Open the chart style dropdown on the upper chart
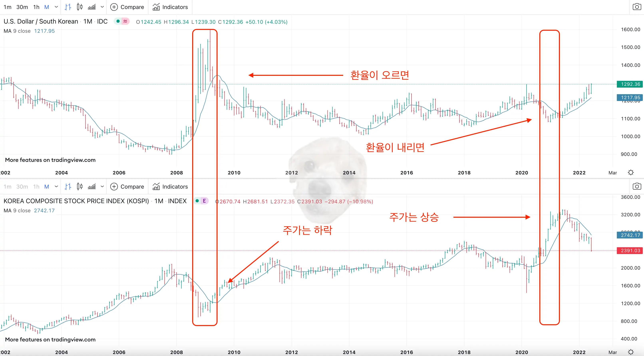The height and width of the screenshot is (356, 644). 102,7
